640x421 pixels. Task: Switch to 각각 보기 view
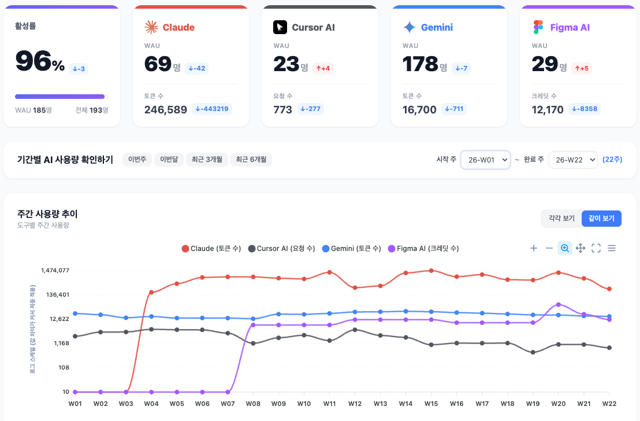pos(562,218)
